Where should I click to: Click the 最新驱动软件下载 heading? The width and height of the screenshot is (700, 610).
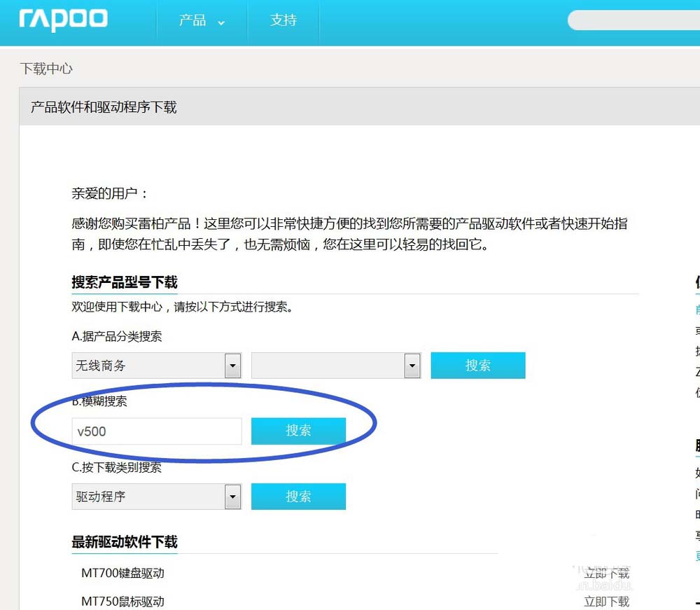pyautogui.click(x=125, y=542)
